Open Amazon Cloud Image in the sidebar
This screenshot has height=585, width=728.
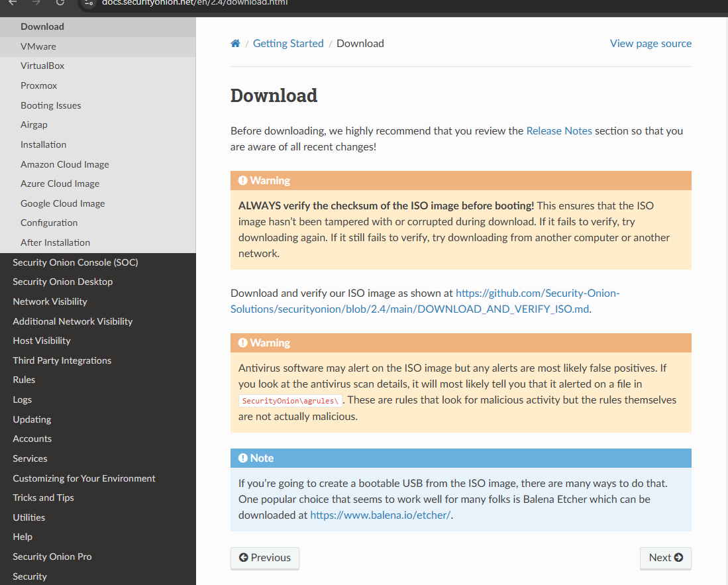98,164
